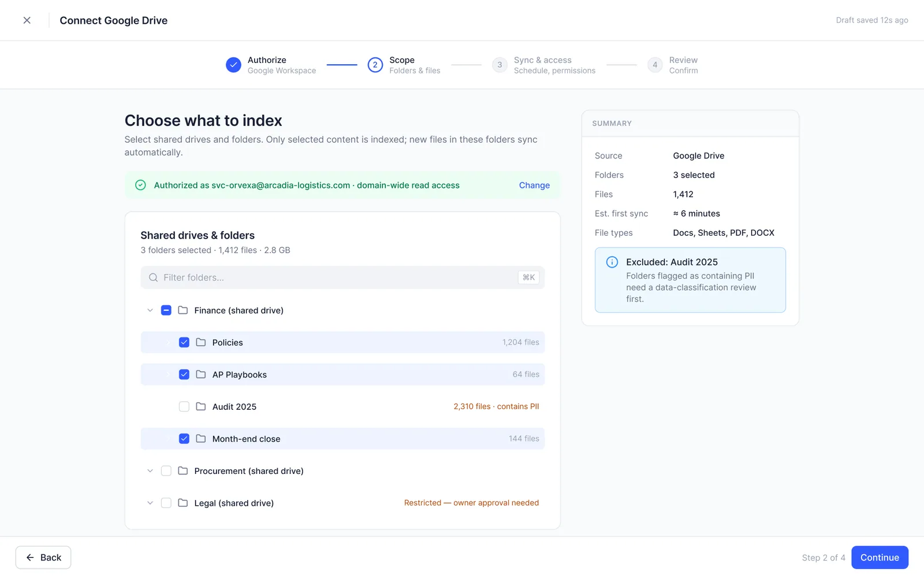
Task: Expand the Legal shared drive chevron
Action: click(150, 503)
